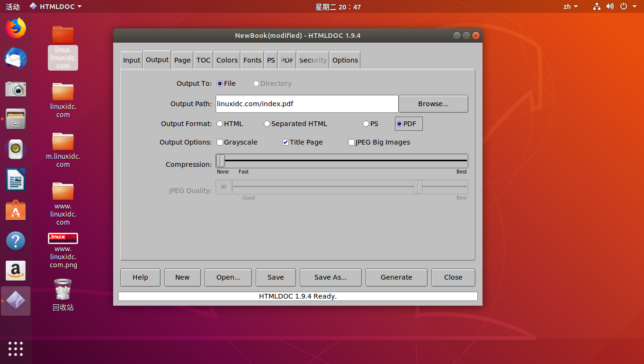Screen dimensions: 644x364
Task: Switch to the TOC tab
Action: click(x=204, y=60)
